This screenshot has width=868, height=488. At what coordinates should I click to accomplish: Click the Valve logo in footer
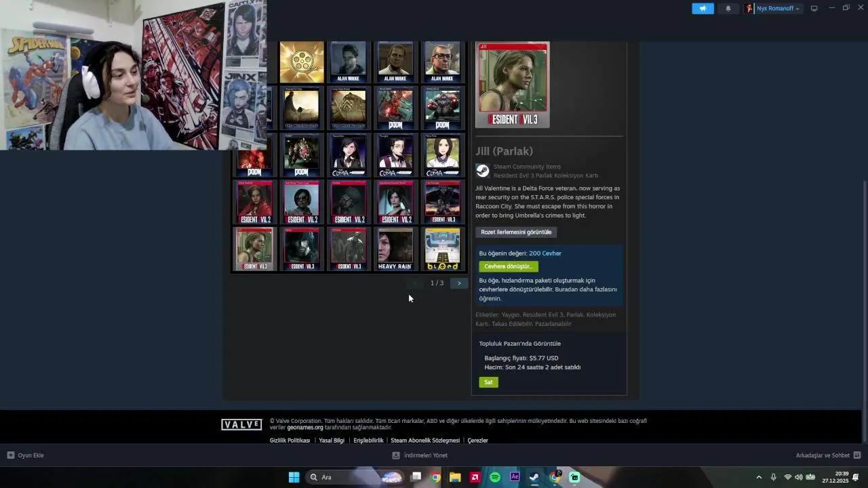click(x=241, y=424)
